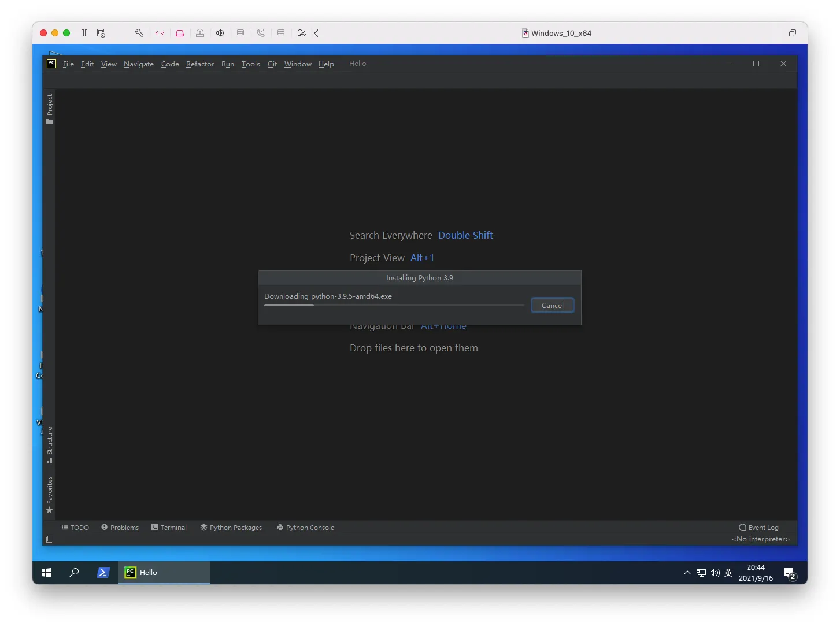Click the Drop files here to open them text
840x627 pixels.
point(414,348)
